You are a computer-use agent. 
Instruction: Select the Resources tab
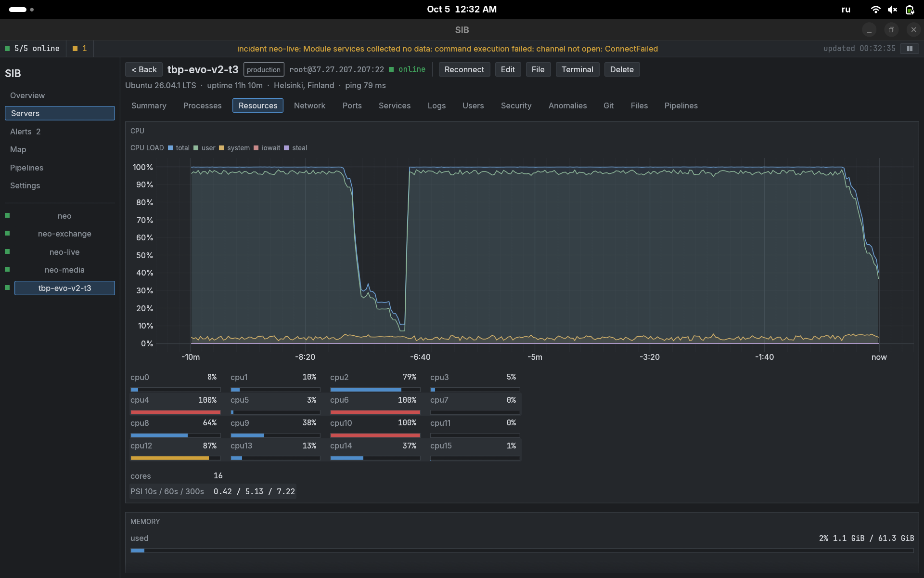pos(258,105)
